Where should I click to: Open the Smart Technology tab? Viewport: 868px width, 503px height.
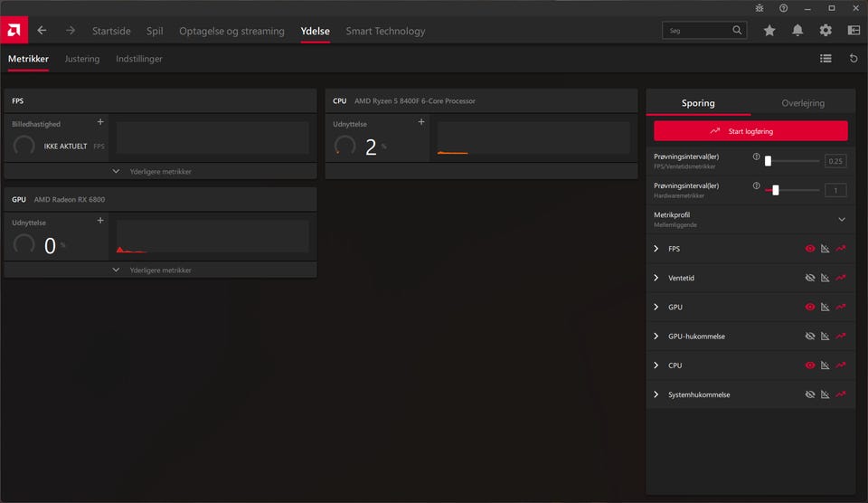point(385,31)
